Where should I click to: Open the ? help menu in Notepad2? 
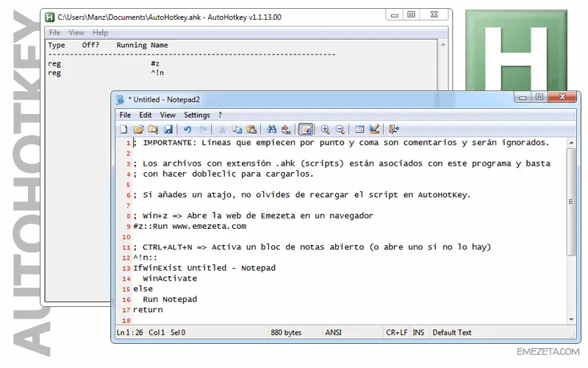pyautogui.click(x=220, y=115)
